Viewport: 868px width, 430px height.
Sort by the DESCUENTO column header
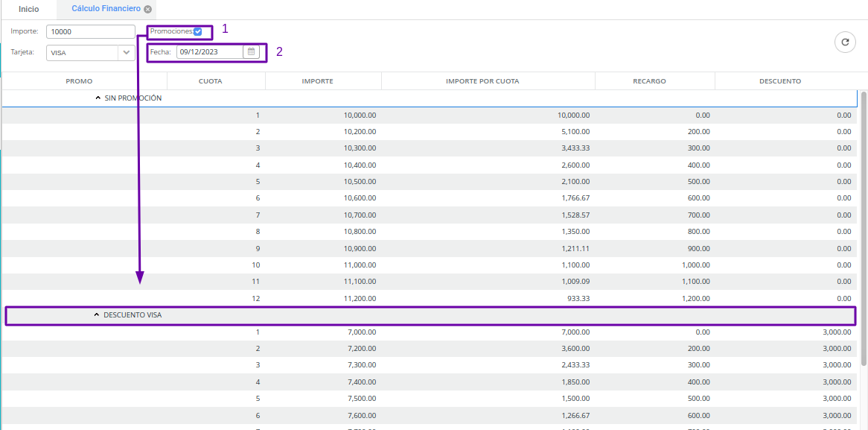click(780, 81)
